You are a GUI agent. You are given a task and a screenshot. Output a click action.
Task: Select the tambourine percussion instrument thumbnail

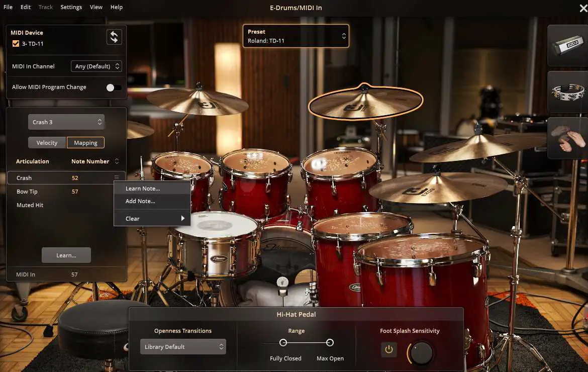click(x=567, y=92)
